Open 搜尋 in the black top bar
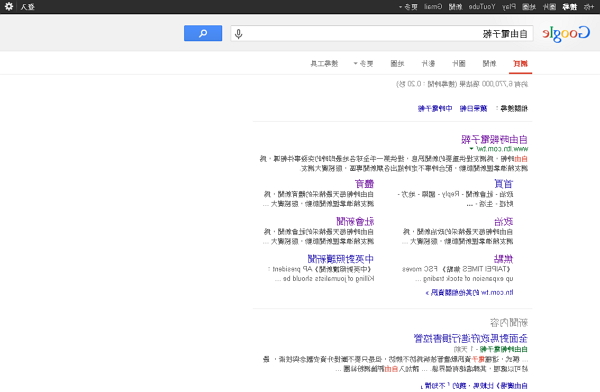This screenshot has height=392, width=600. point(569,7)
